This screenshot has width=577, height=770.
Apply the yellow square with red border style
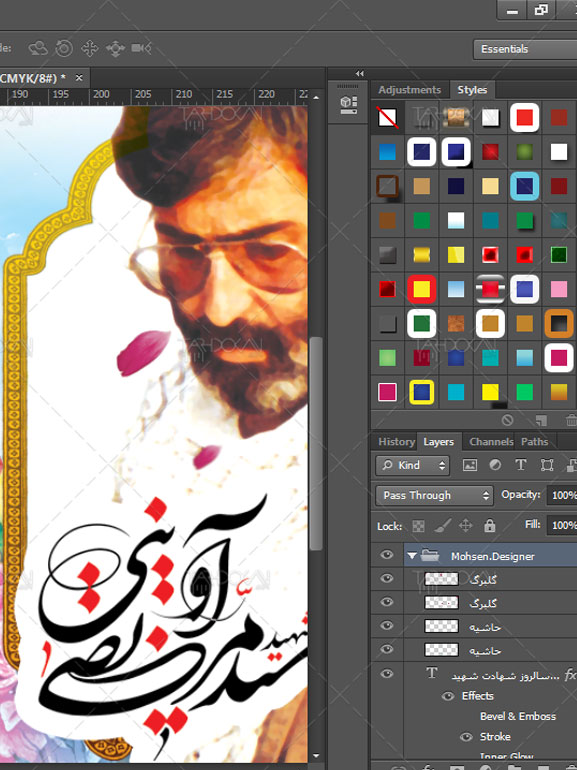coord(421,289)
